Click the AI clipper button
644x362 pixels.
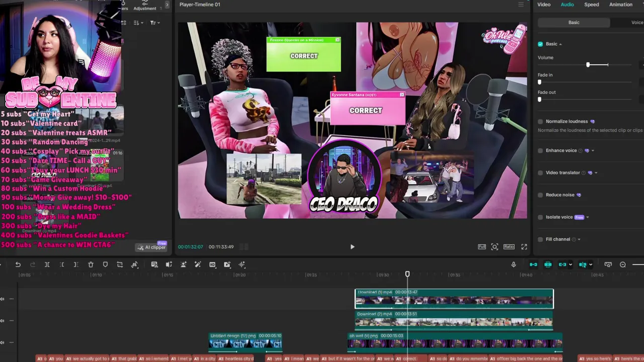152,247
